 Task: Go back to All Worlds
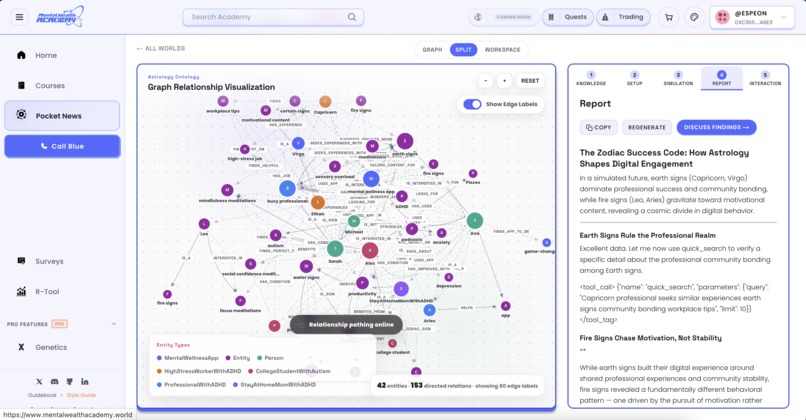pyautogui.click(x=160, y=48)
